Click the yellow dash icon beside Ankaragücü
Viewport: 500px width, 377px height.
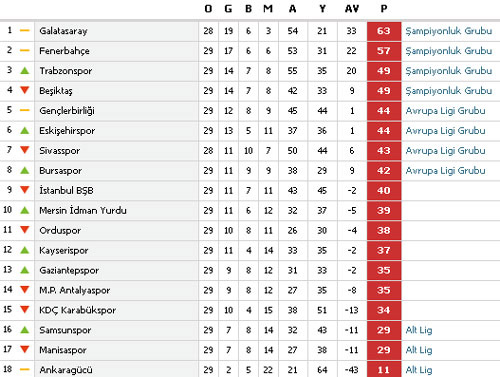[25, 369]
